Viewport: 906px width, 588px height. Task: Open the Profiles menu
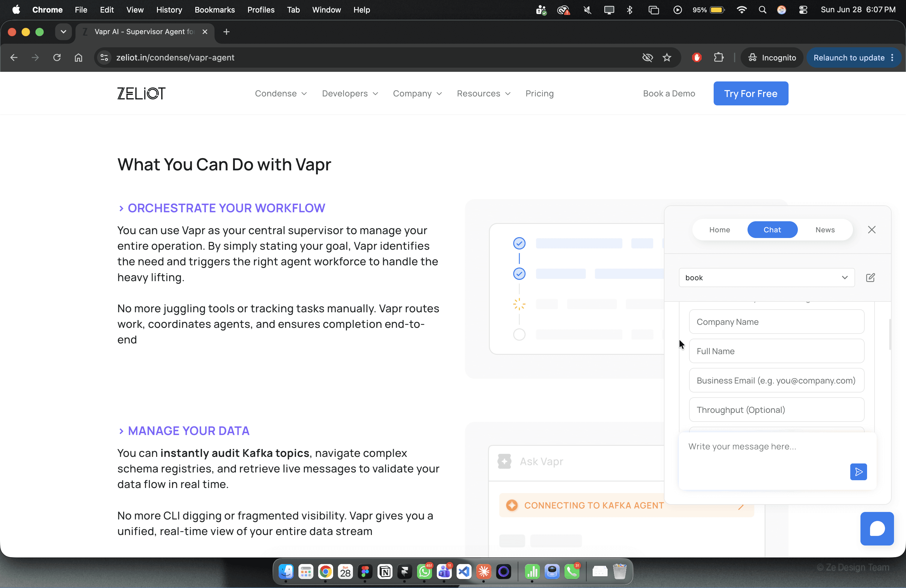(261, 10)
